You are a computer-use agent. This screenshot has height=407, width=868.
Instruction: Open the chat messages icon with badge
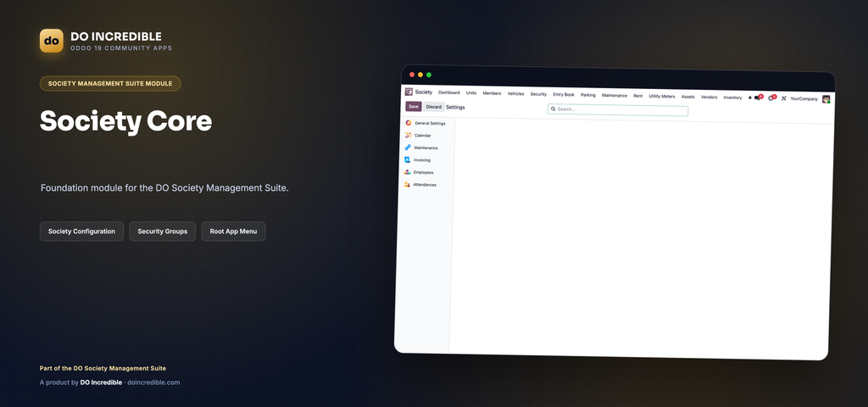[x=759, y=98]
